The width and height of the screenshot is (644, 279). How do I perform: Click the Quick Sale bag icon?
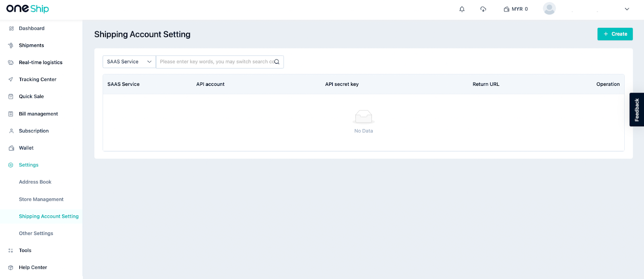point(11,97)
